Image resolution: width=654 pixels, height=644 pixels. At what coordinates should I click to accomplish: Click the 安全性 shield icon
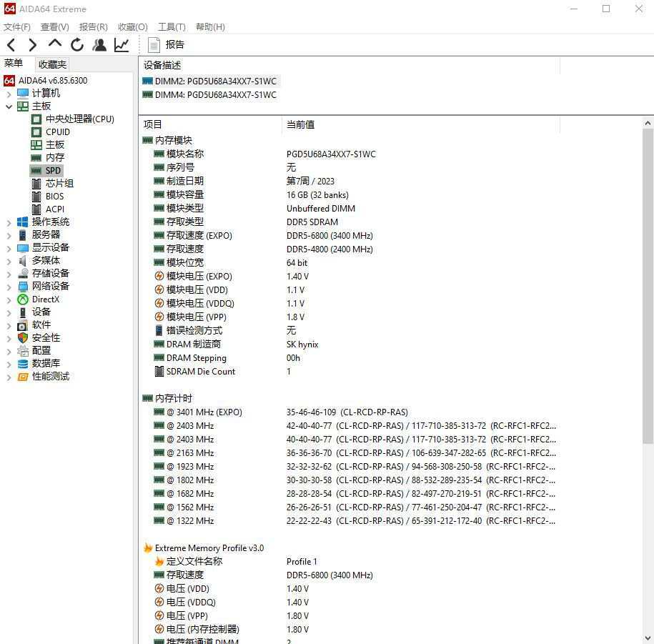(23, 338)
